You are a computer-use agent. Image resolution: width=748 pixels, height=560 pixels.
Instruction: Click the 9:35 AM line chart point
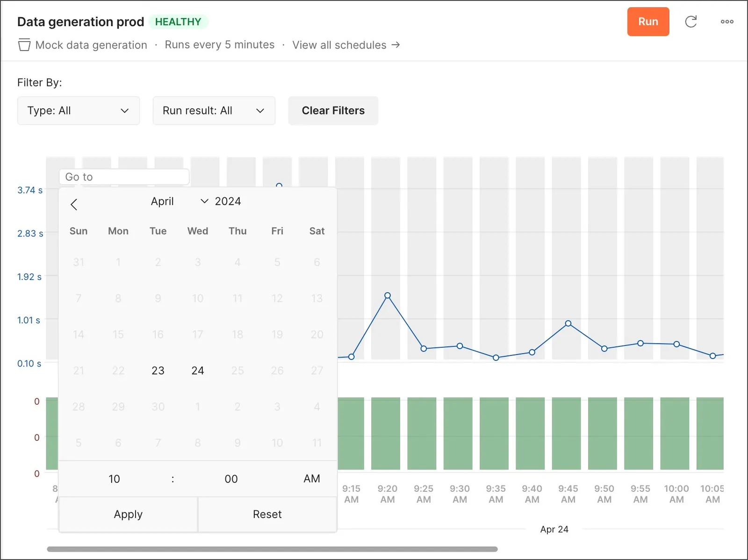(496, 358)
